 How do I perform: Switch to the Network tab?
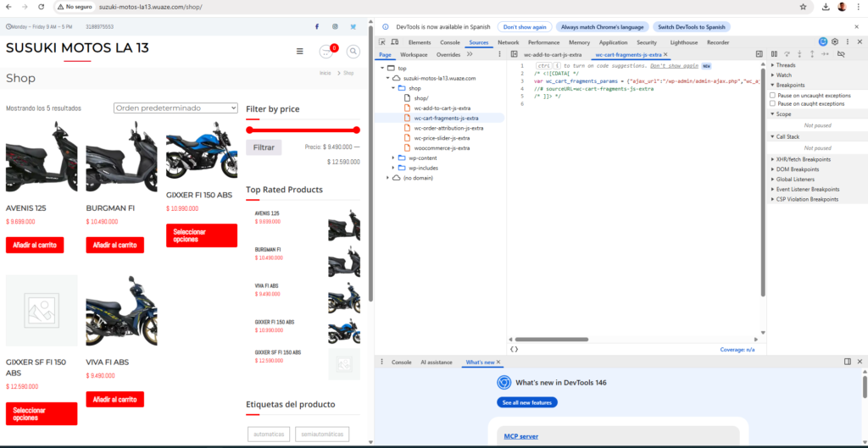[509, 42]
